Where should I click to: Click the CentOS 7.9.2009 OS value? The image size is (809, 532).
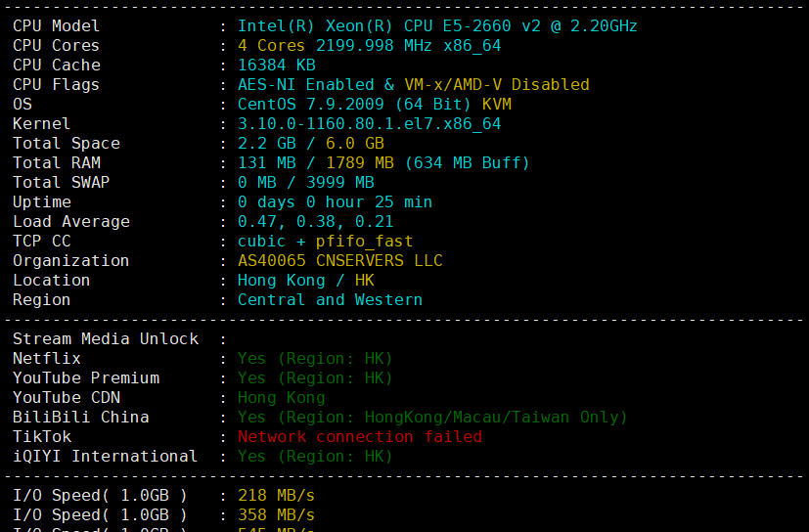point(374,105)
